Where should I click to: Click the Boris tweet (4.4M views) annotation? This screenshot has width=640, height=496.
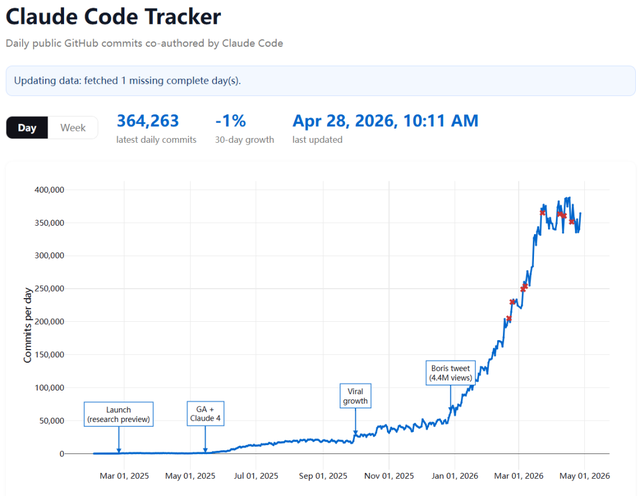click(451, 373)
